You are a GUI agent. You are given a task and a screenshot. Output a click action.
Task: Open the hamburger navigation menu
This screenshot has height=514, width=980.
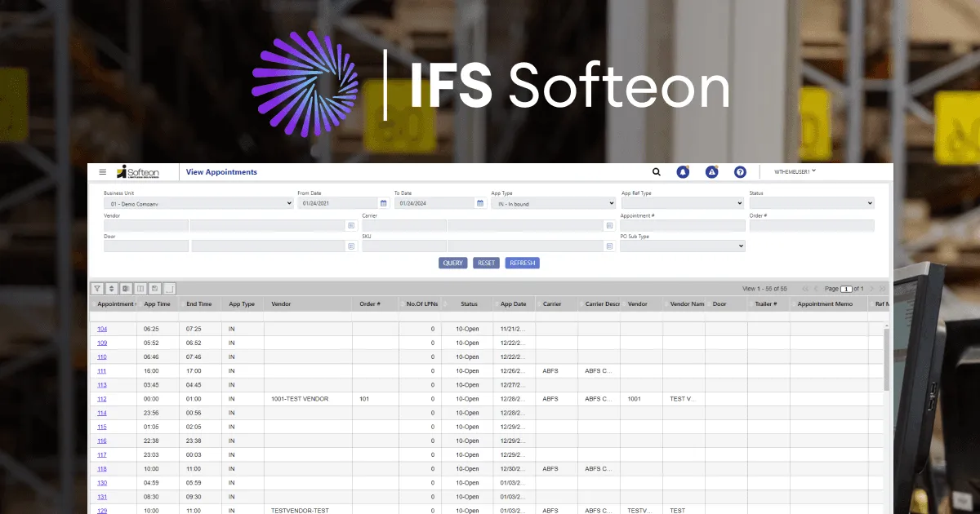click(x=102, y=172)
